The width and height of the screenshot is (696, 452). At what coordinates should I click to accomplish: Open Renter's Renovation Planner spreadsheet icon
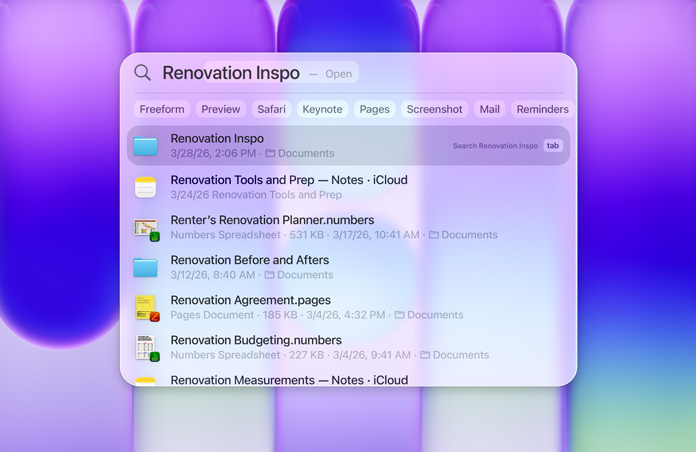coord(146,227)
